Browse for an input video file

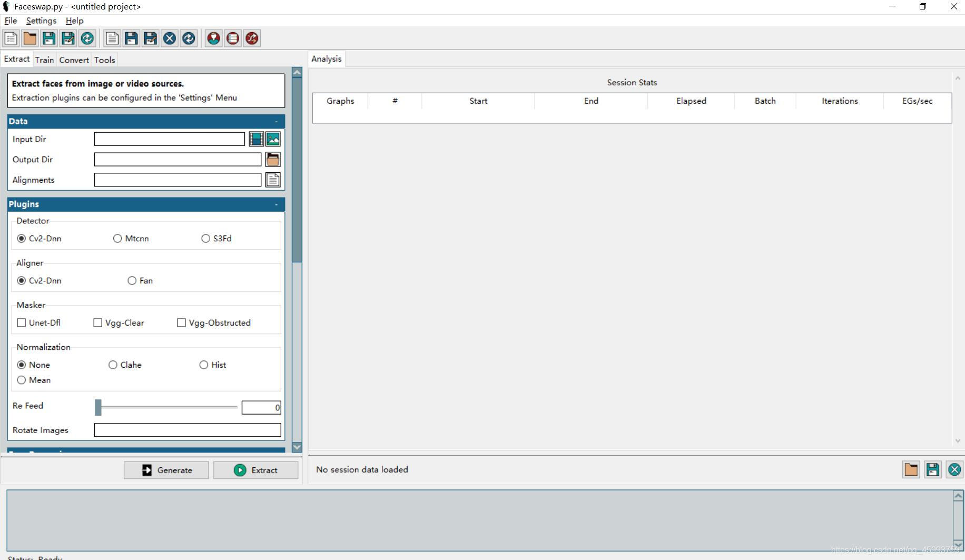[256, 139]
